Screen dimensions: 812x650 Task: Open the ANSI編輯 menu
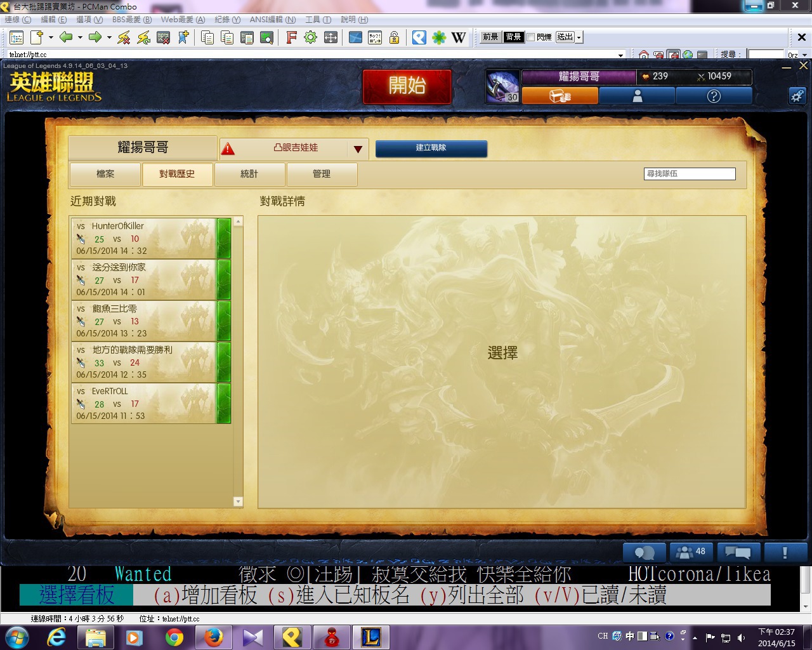click(273, 20)
